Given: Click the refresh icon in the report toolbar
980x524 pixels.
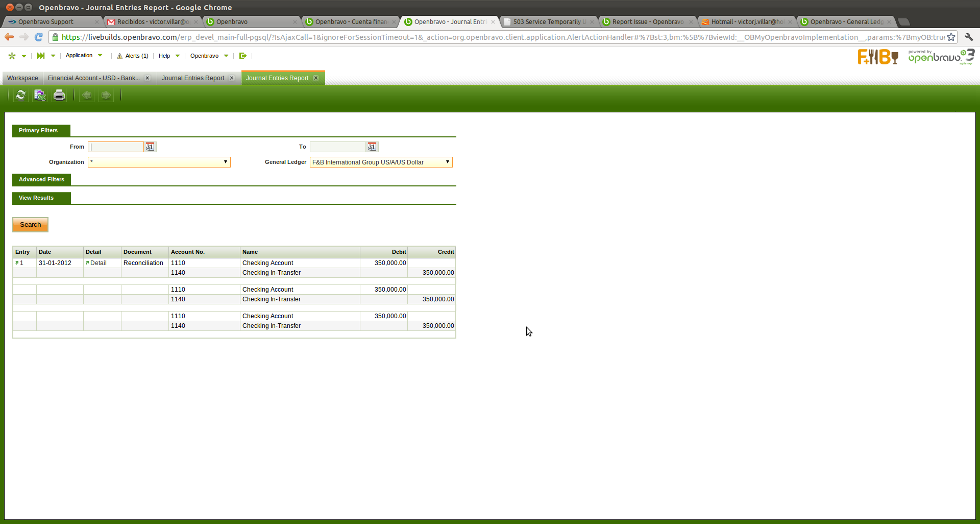Looking at the screenshot, I should (x=20, y=95).
